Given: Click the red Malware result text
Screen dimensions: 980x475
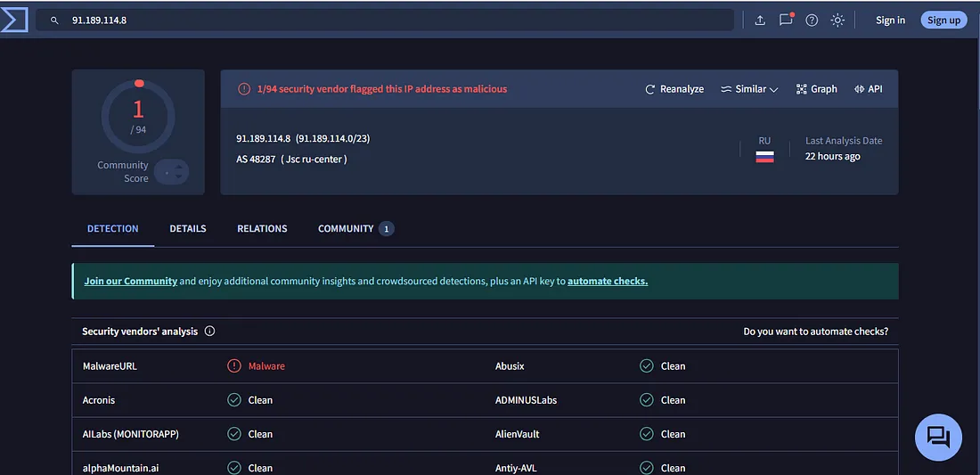Looking at the screenshot, I should [266, 366].
